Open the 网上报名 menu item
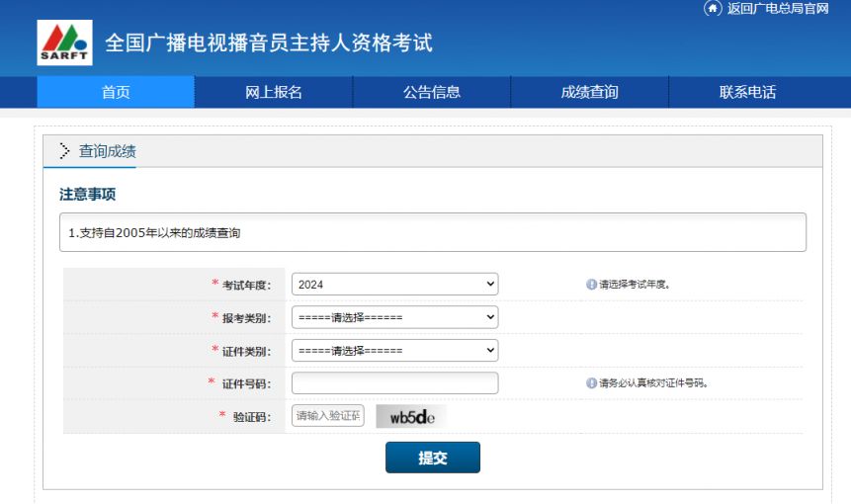The image size is (851, 504). 274,92
